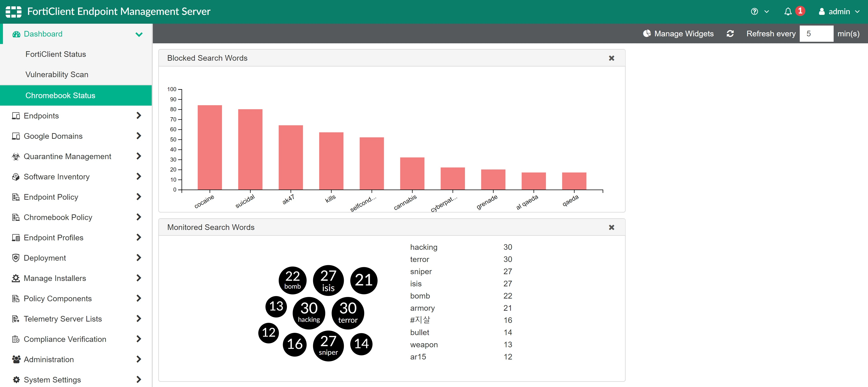
Task: Collapse the Dashboard menu chevron
Action: pos(139,34)
